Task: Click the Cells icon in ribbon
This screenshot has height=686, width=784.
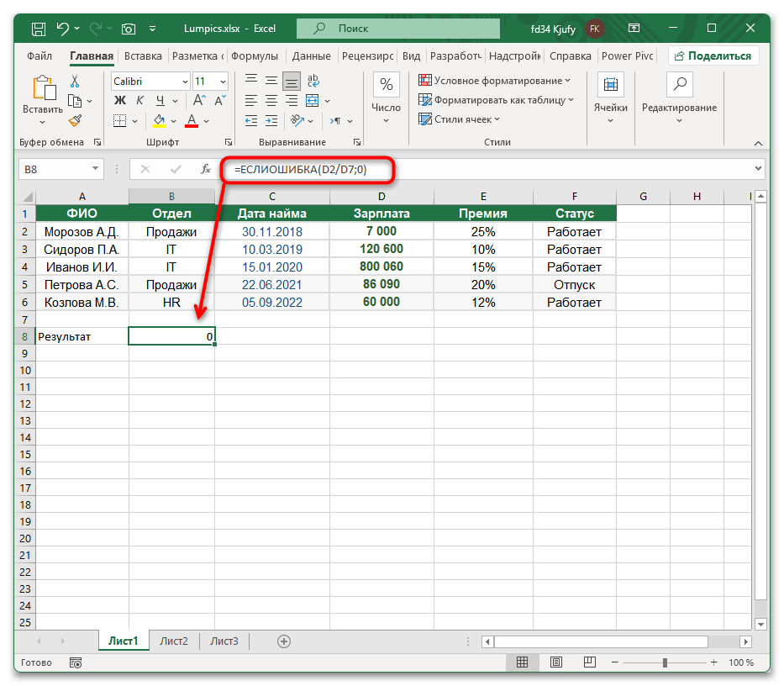Action: (611, 84)
